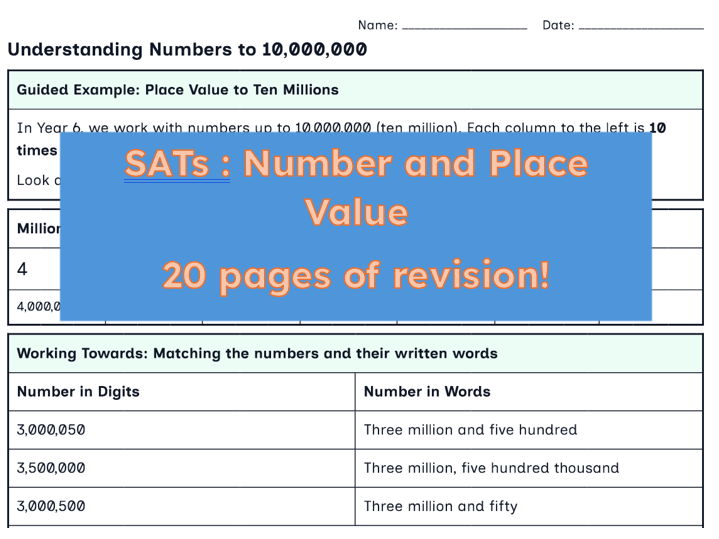719x539 pixels.
Task: Click the 'Number in Digits' column header
Action: click(78, 392)
